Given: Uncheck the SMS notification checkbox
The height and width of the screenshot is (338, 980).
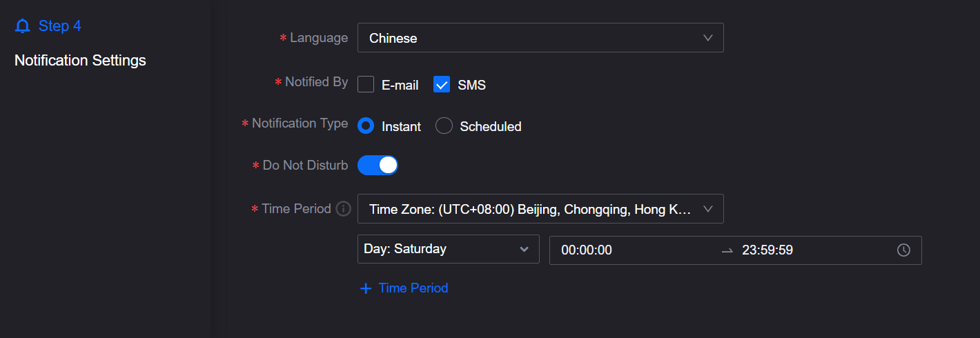Looking at the screenshot, I should pos(442,85).
